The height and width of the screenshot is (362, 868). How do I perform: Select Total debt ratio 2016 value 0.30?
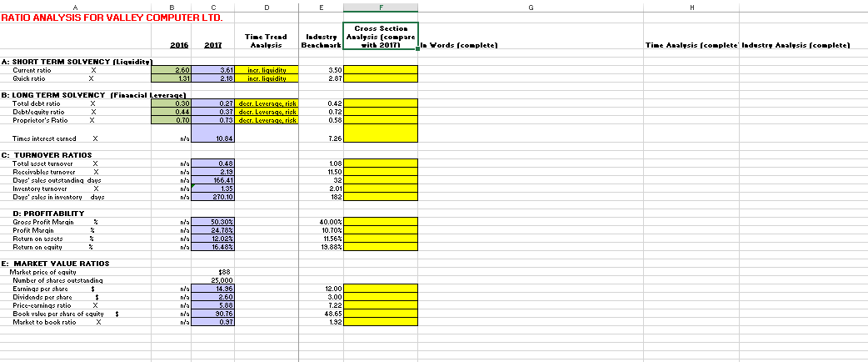[x=171, y=103]
